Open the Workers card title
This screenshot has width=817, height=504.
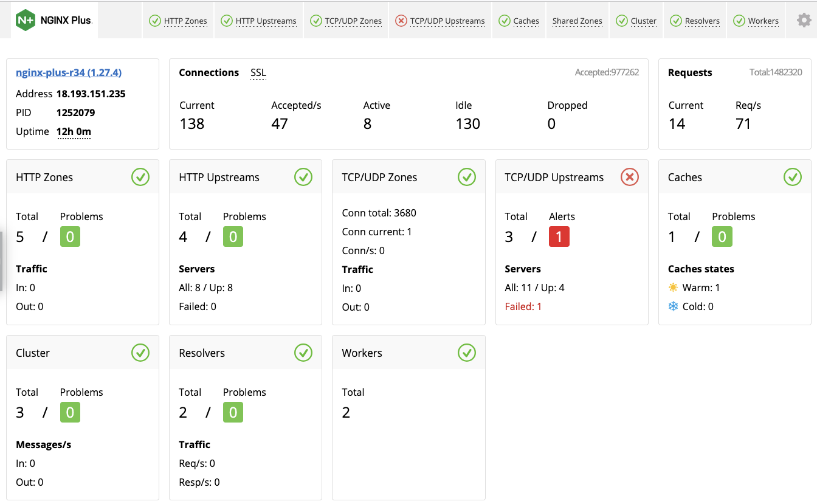point(362,353)
